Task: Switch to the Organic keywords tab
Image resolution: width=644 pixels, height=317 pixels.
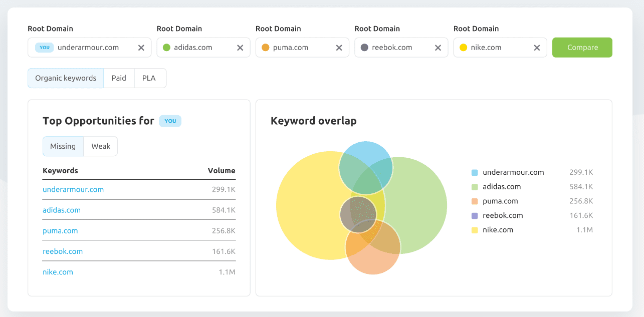Action: coord(66,78)
